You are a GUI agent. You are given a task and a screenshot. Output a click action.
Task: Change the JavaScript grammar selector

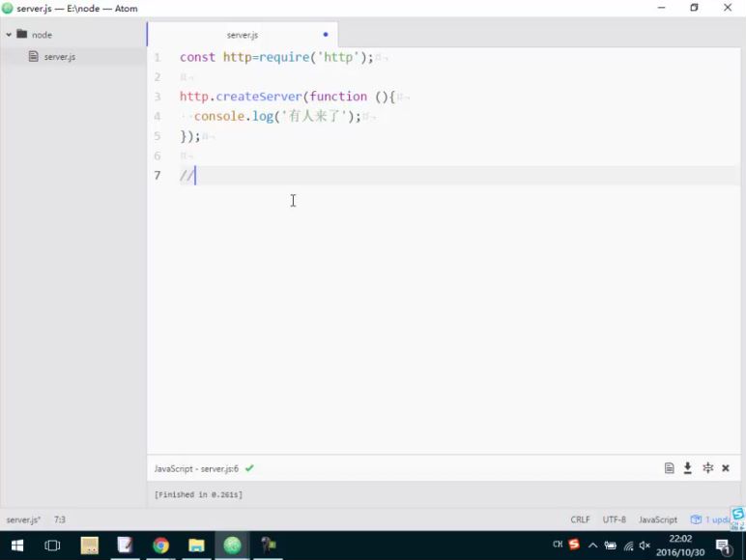click(657, 519)
